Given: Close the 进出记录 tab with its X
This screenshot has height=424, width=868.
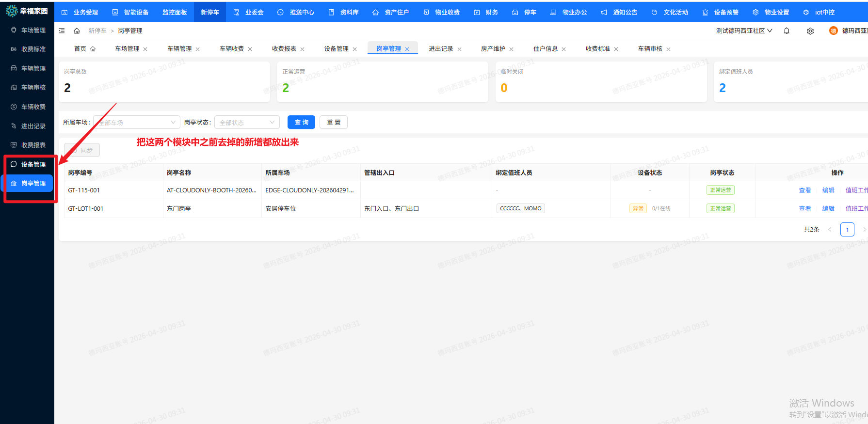Looking at the screenshot, I should click(459, 49).
